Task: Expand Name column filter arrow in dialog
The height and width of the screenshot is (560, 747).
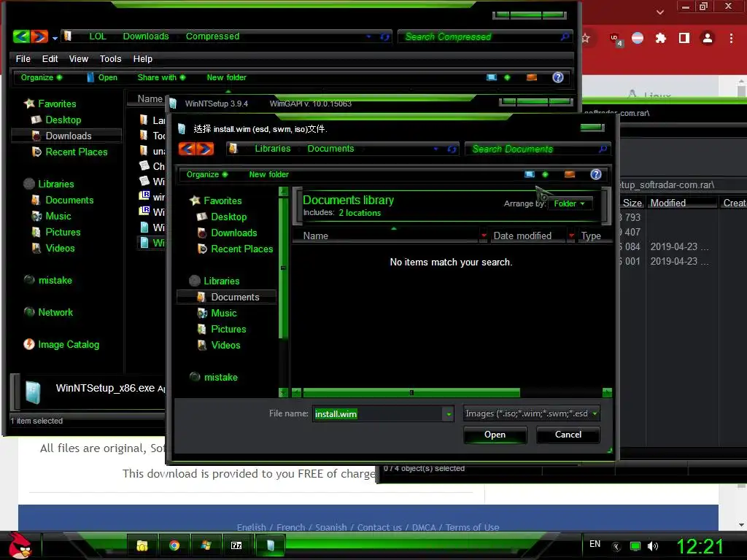Action: (484, 236)
